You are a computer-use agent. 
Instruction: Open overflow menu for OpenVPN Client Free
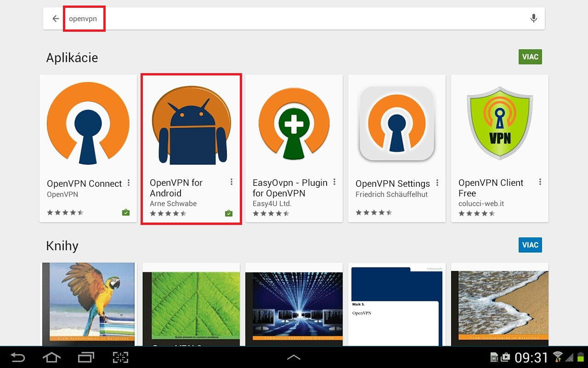tap(540, 182)
